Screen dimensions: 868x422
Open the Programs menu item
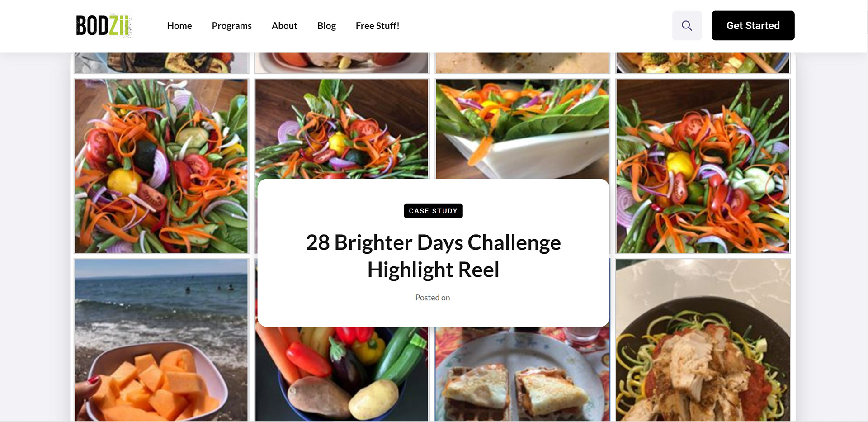[231, 26]
